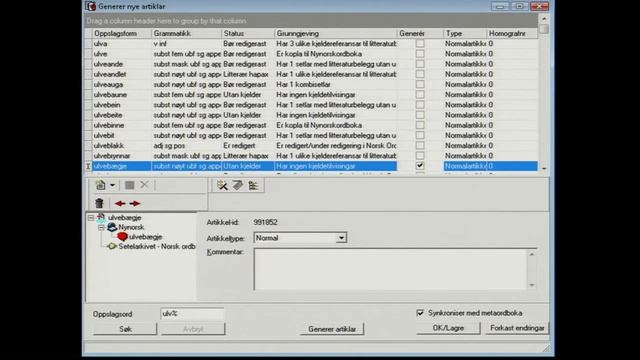Untick the Generér checkbox for ulvebægje

click(x=420, y=166)
